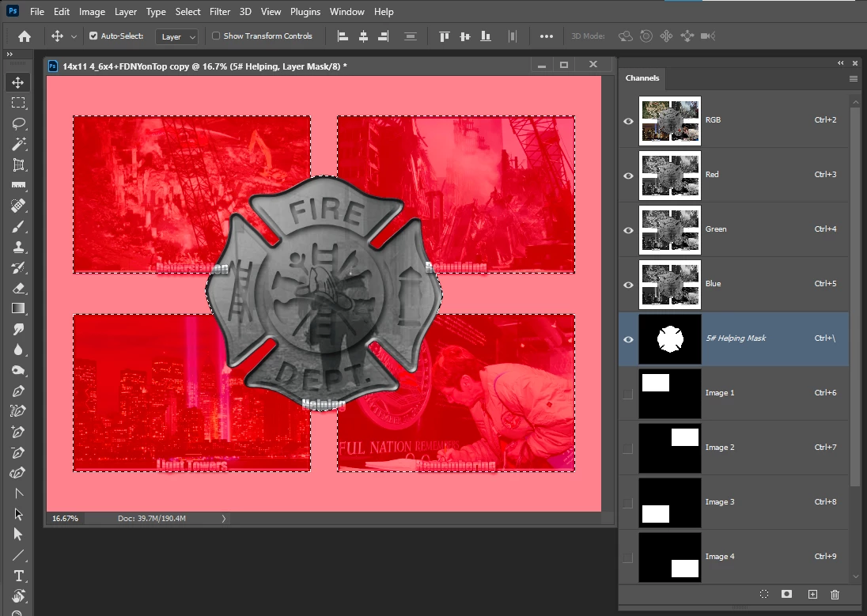867x616 pixels.
Task: Open Move tool preset picker arrow
Action: pos(74,36)
